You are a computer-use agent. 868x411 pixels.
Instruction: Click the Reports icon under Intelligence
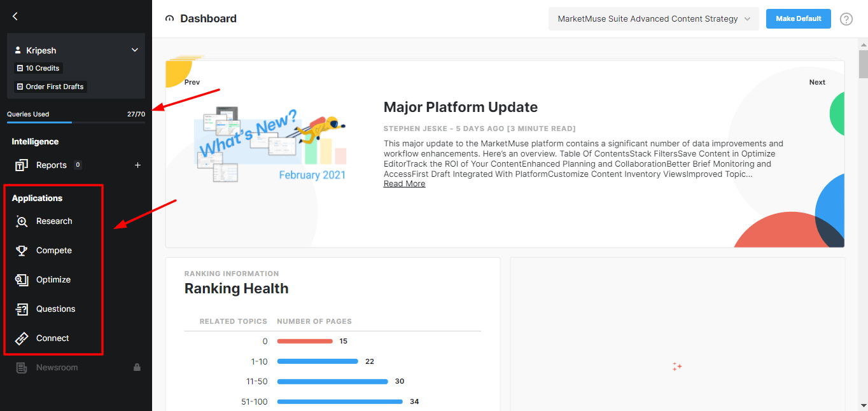(x=22, y=165)
